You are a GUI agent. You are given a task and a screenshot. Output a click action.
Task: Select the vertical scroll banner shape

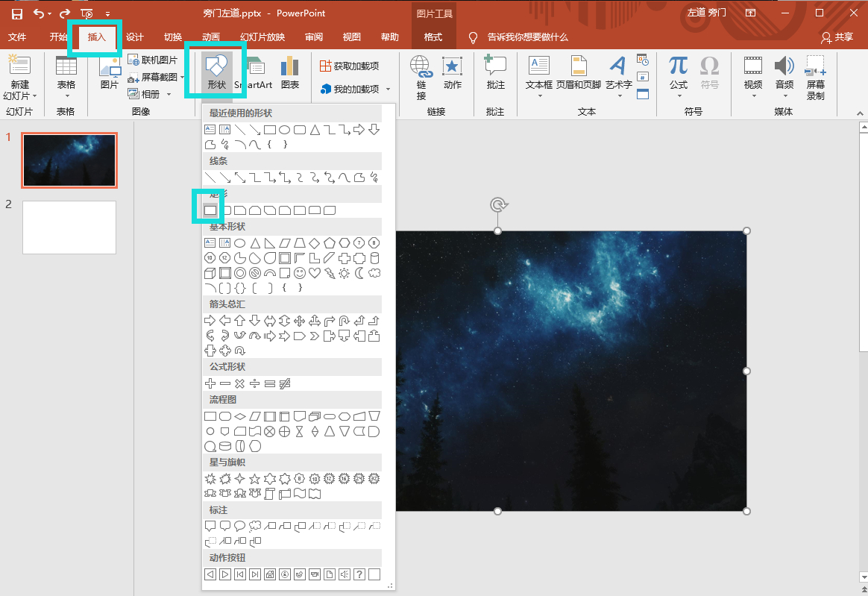point(270,494)
